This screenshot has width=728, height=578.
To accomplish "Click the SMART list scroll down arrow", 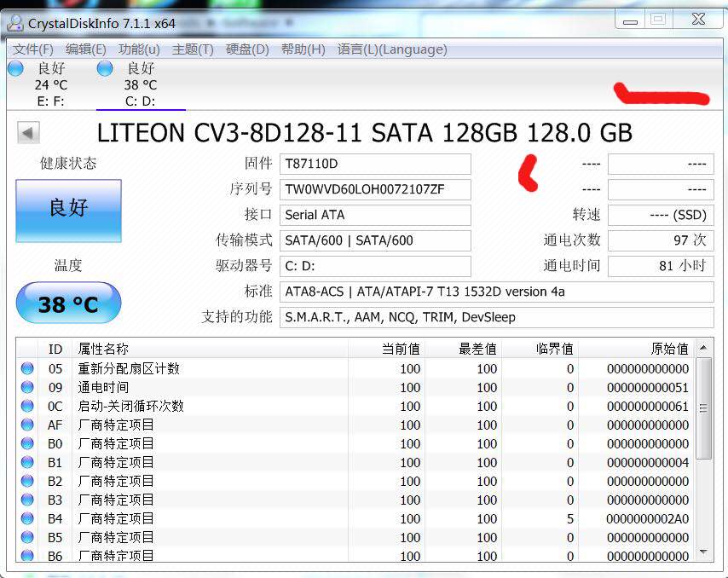I will pos(703,552).
